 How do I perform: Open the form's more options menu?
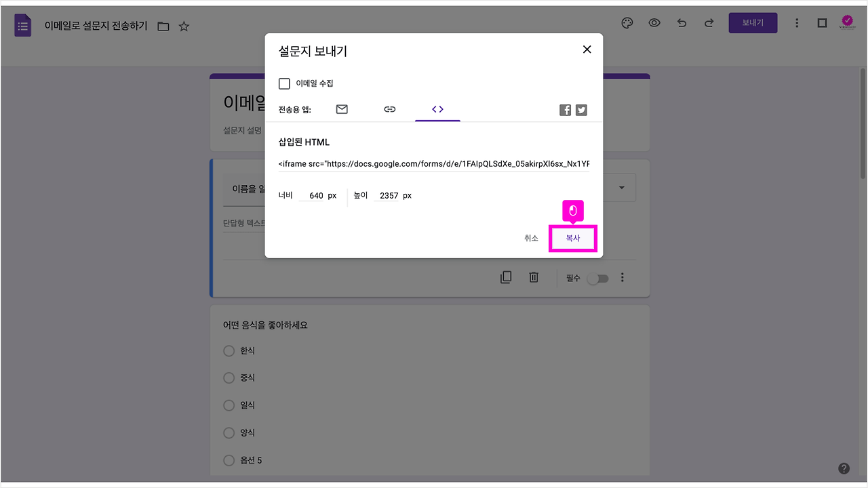click(797, 22)
